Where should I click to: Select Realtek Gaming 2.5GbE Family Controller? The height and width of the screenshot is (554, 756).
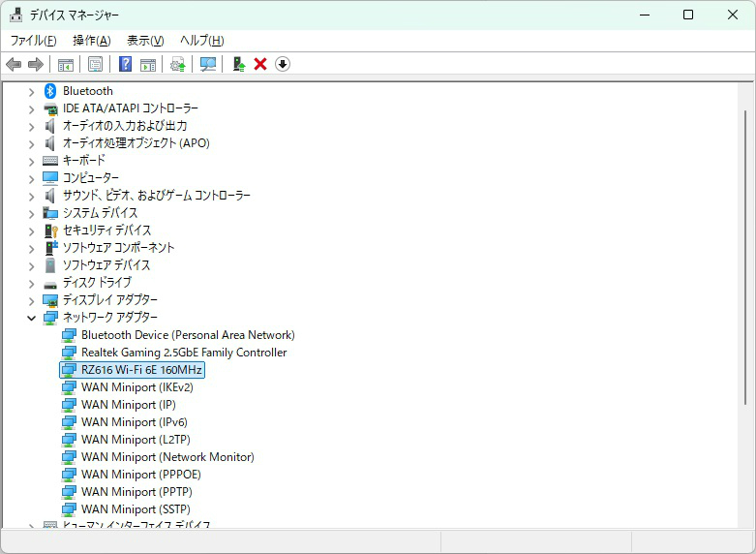tap(184, 353)
